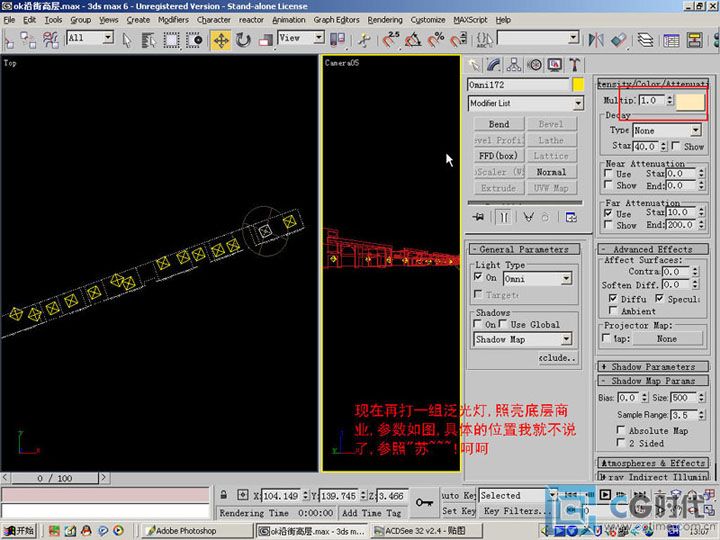Uncheck Far Attenuation Use checkbox
The width and height of the screenshot is (720, 540).
608,213
